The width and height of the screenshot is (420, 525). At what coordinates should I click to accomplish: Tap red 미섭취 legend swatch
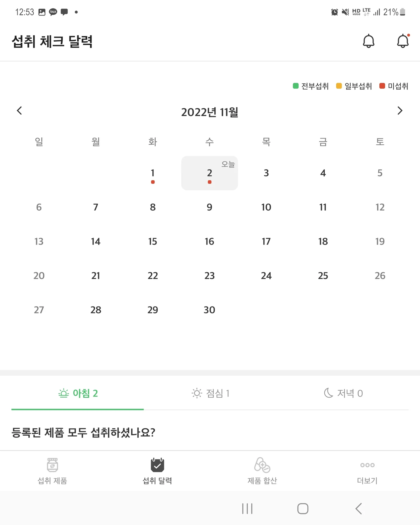click(x=382, y=86)
